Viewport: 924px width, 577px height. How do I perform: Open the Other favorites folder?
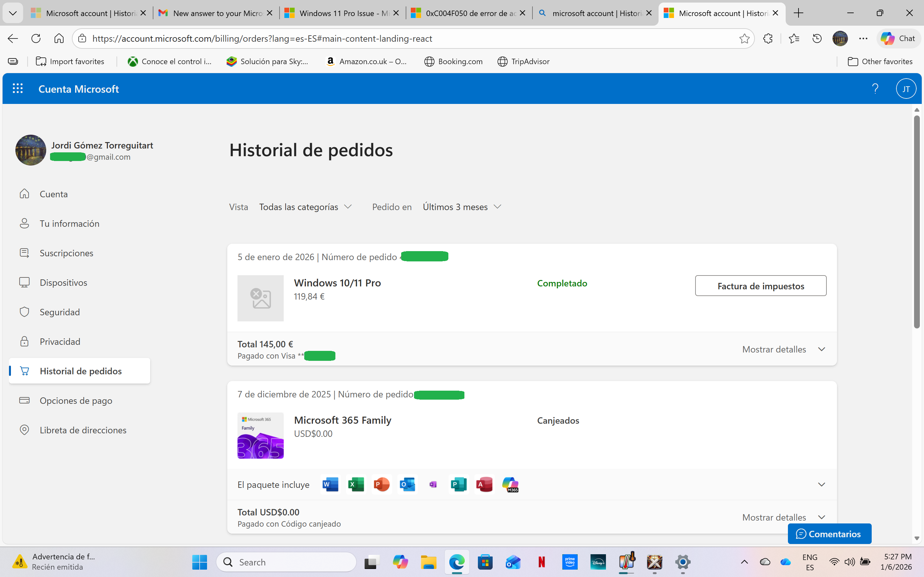click(x=880, y=62)
